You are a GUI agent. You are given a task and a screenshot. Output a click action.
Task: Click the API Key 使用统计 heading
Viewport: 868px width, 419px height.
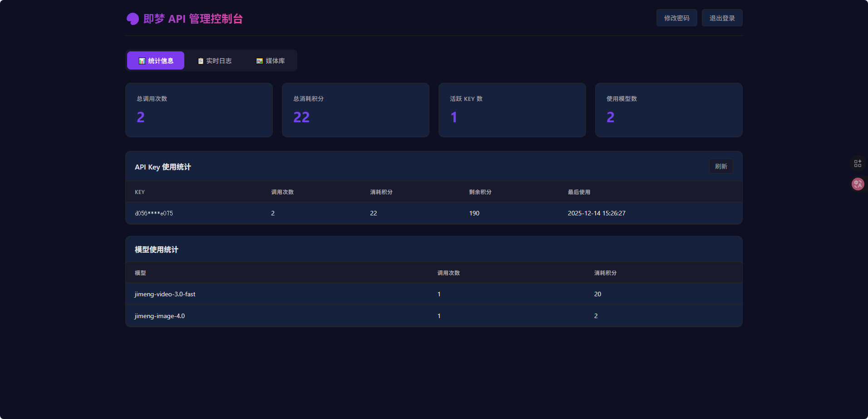163,167
